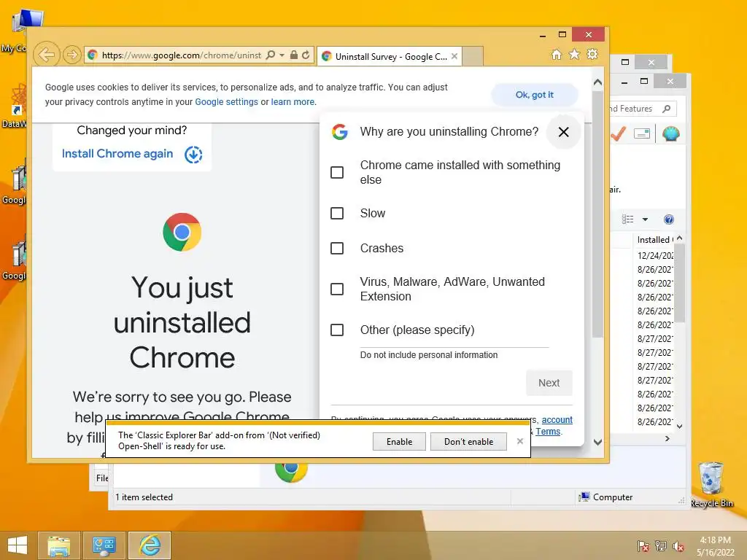Click the browser forward arrow button
Image resolution: width=747 pixels, height=560 pixels.
[x=72, y=55]
